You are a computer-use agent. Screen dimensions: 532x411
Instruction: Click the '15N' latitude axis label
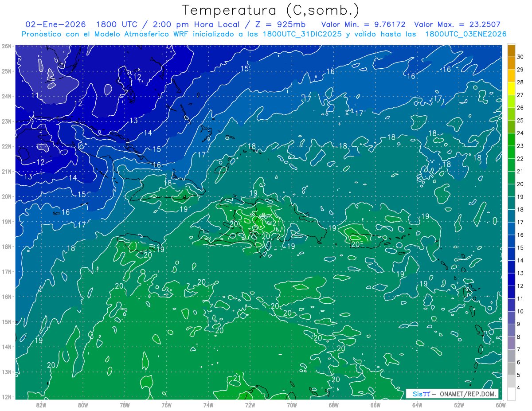click(x=7, y=321)
